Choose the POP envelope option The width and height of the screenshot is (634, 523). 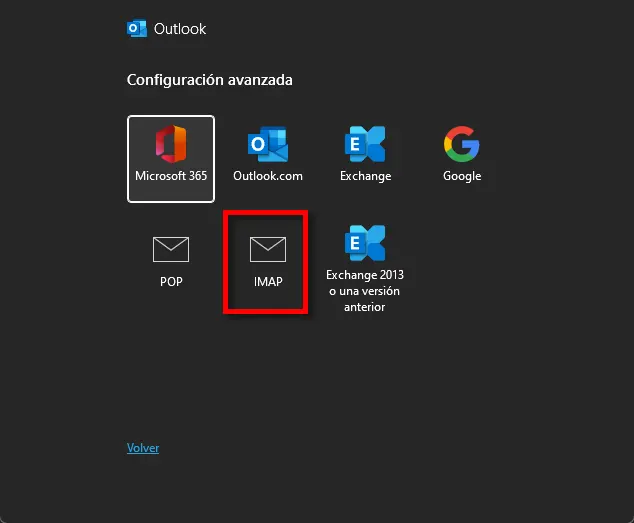click(171, 262)
